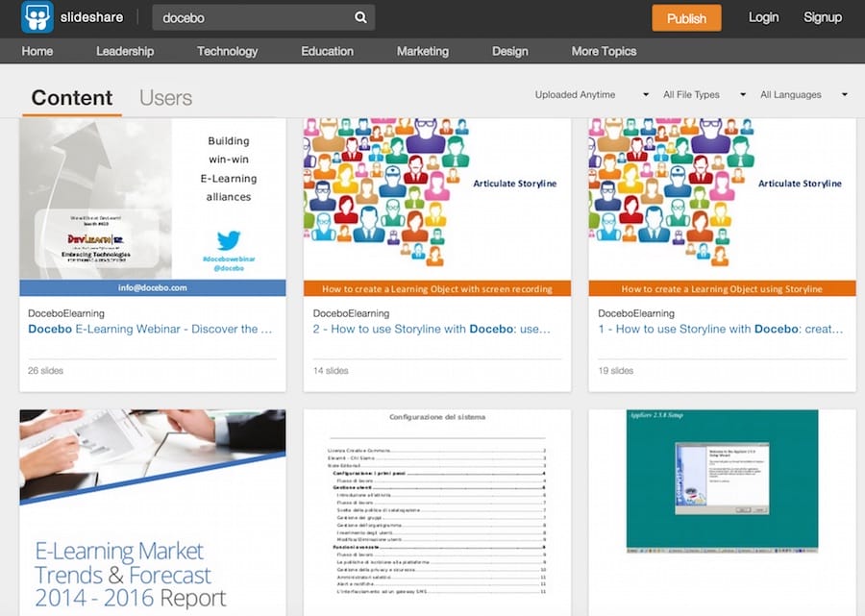The image size is (865, 616).
Task: Click DoceboElearning author above the '1 - How to use' title
Action: [x=636, y=313]
